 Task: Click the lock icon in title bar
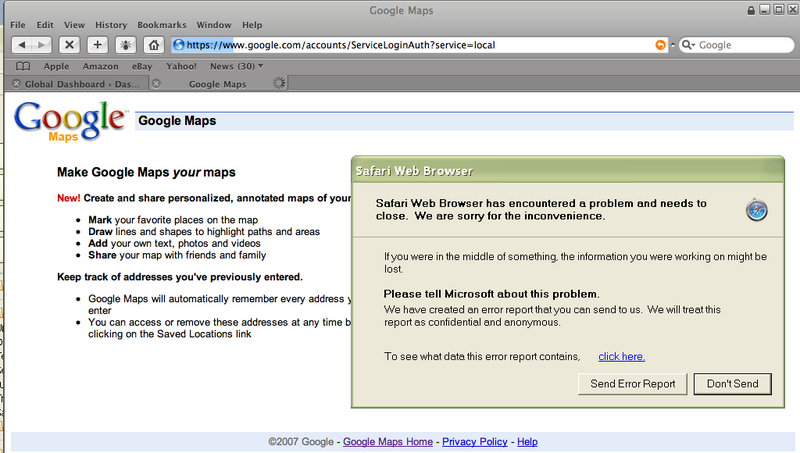click(751, 10)
